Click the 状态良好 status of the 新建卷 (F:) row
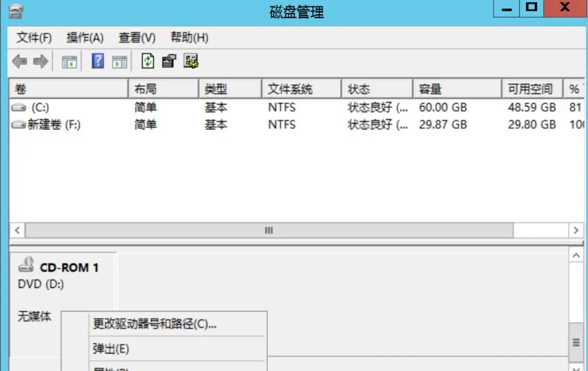Viewport: 588px width, 371px height. click(x=378, y=125)
